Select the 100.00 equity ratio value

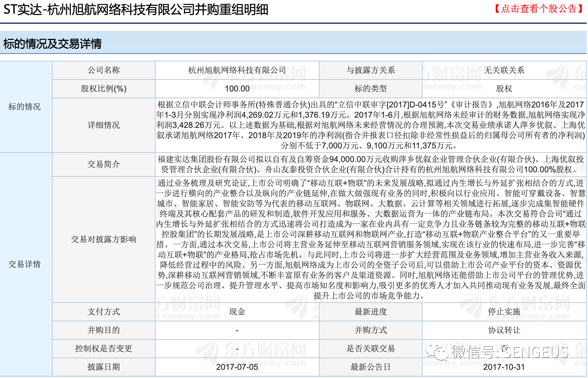click(x=237, y=89)
